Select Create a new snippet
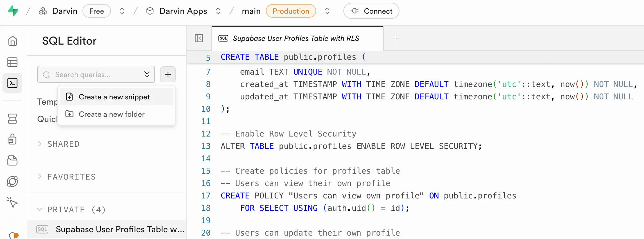This screenshot has width=644, height=239. click(117, 97)
